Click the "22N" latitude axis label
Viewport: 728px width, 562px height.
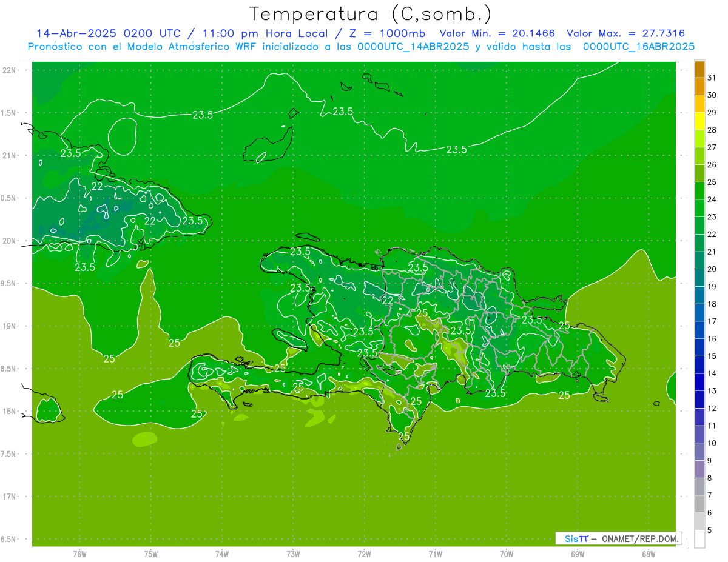[10, 70]
